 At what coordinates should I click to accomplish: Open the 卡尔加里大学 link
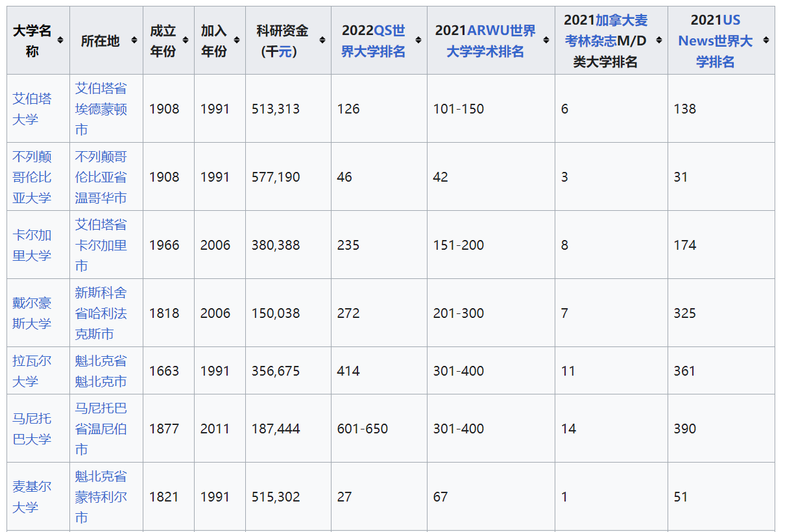[32, 245]
